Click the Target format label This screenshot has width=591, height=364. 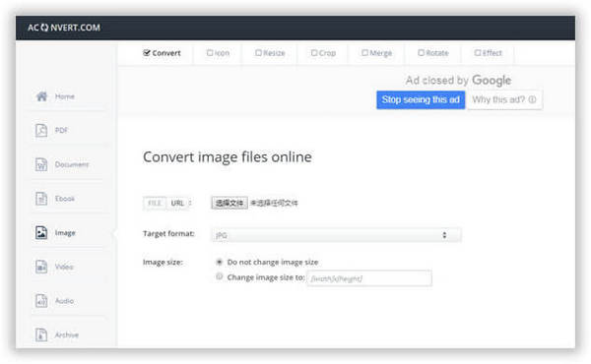168,234
